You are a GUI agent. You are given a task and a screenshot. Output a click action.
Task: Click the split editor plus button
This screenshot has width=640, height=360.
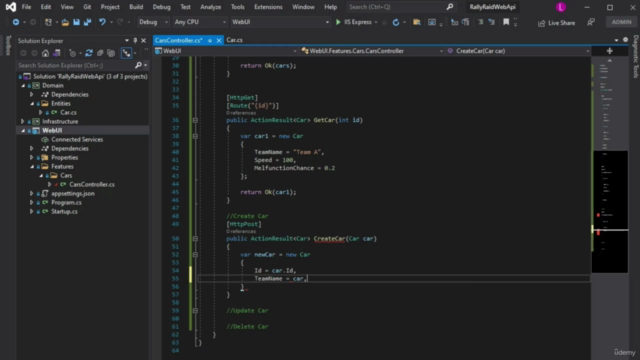(609, 51)
